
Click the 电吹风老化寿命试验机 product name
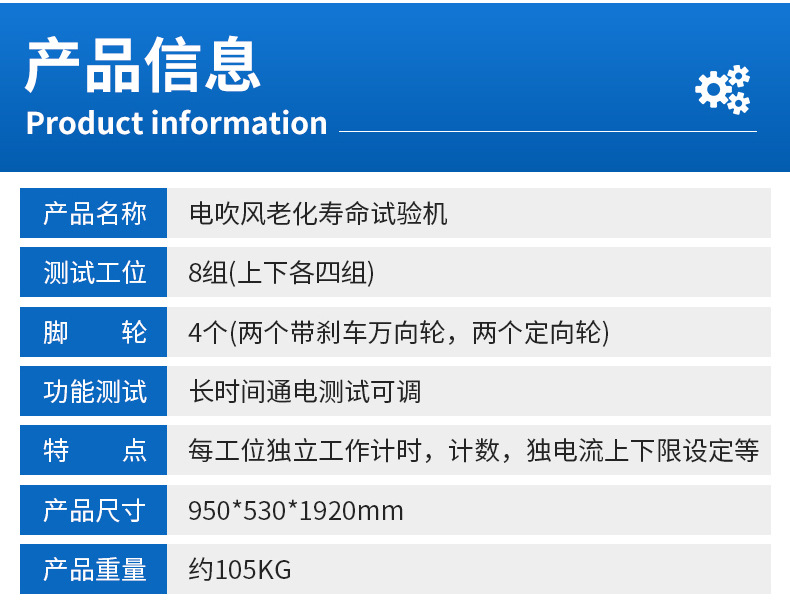(x=318, y=213)
